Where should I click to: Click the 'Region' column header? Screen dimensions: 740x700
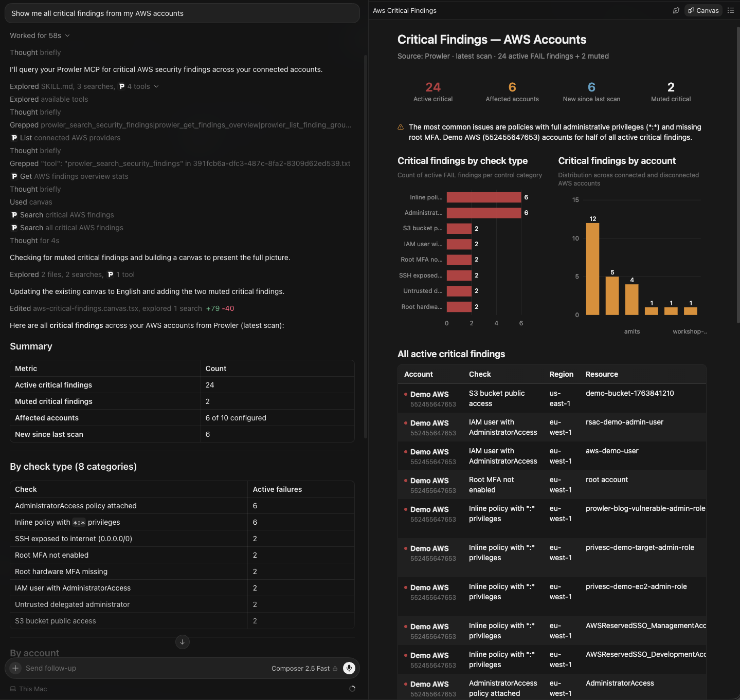click(x=561, y=374)
